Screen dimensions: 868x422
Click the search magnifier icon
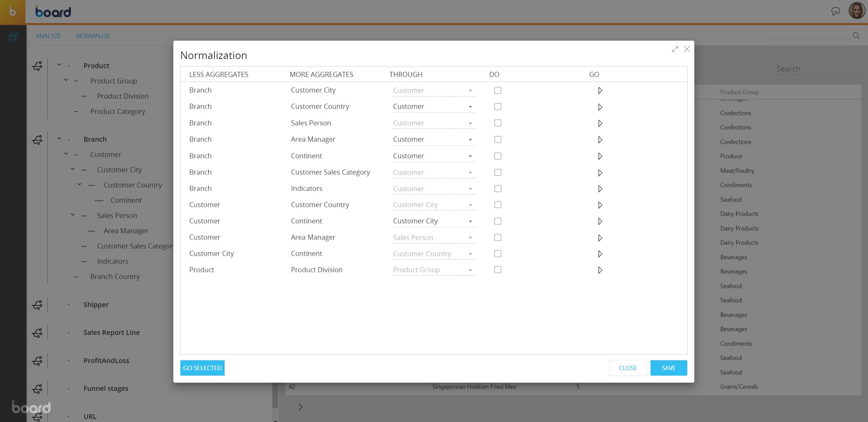tap(856, 36)
